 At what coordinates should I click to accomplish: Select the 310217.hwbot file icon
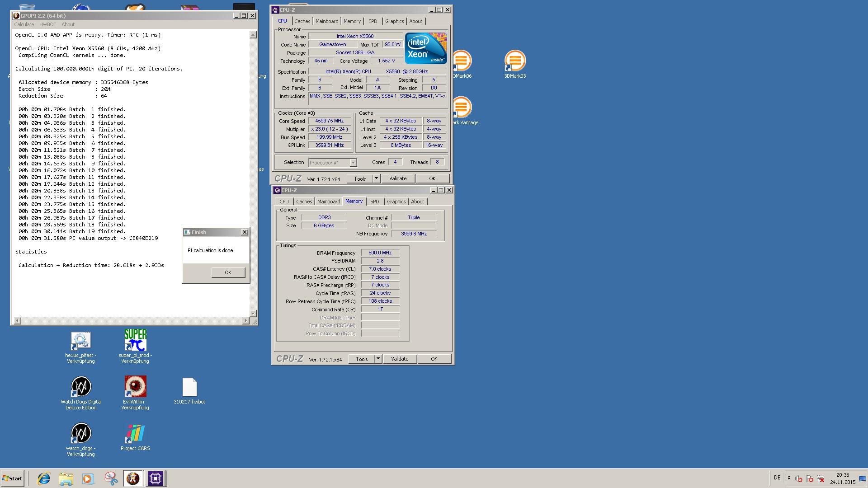(189, 391)
